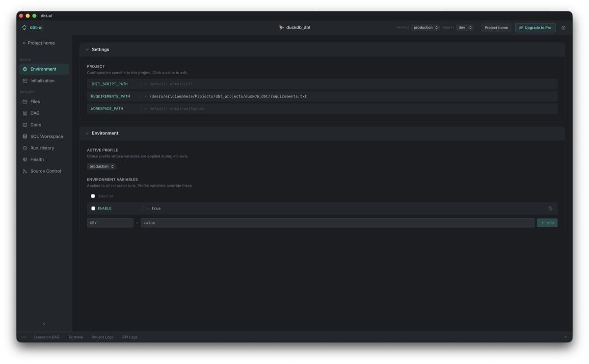The width and height of the screenshot is (589, 364).
Task: Click the duck icon beside duckdb_dbt
Action: point(281,27)
